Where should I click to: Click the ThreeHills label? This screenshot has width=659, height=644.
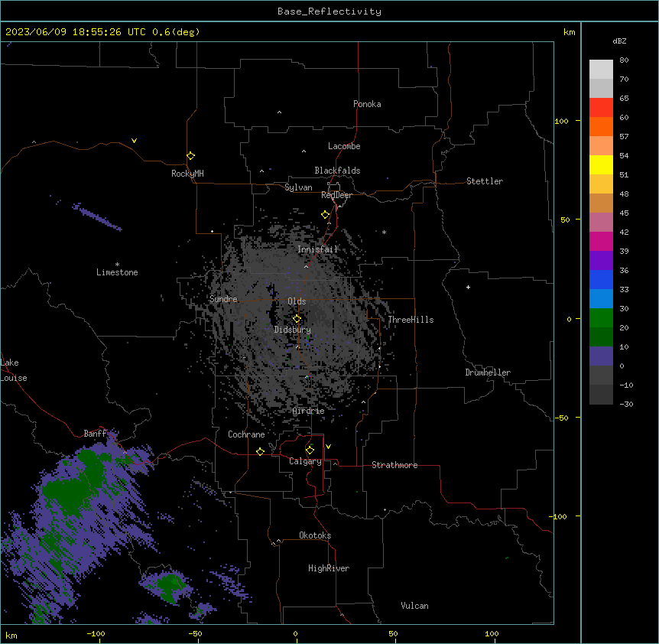[x=411, y=320]
